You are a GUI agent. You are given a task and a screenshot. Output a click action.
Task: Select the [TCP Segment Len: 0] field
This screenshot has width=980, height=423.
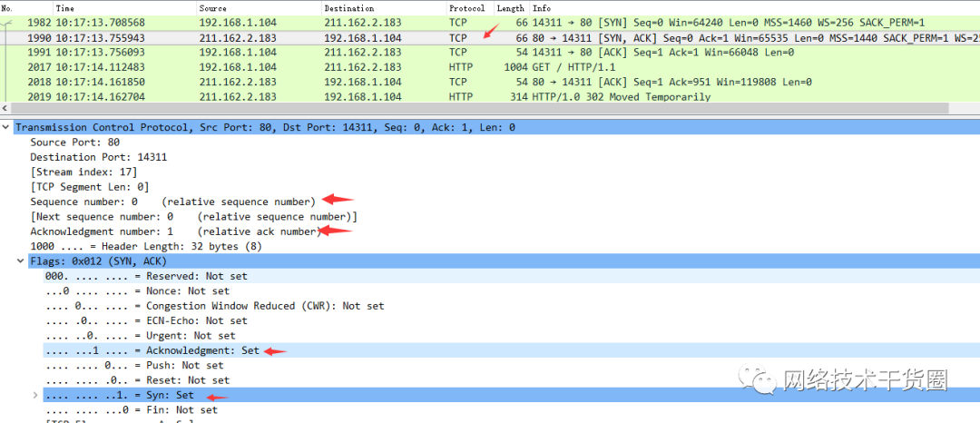click(x=90, y=187)
